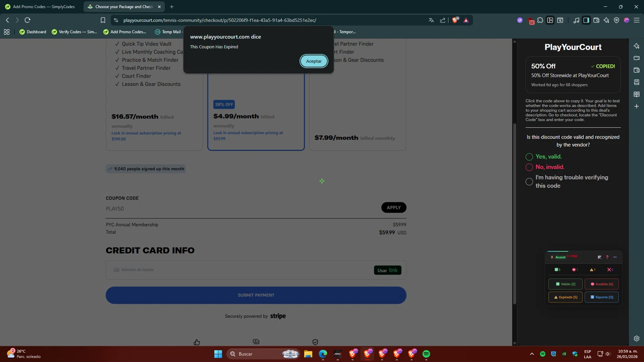The height and width of the screenshot is (362, 644).
Task: Open File Explorer from taskbar
Action: click(x=308, y=354)
